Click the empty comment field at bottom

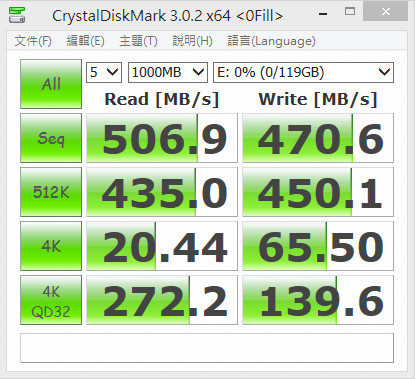click(x=207, y=348)
